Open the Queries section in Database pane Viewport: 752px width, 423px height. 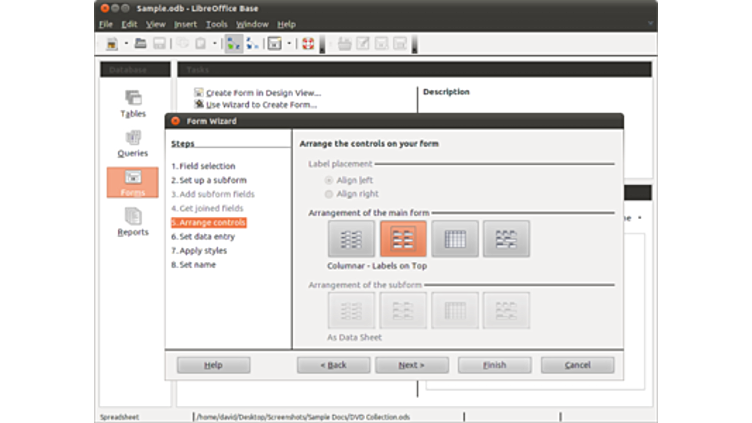(x=133, y=143)
